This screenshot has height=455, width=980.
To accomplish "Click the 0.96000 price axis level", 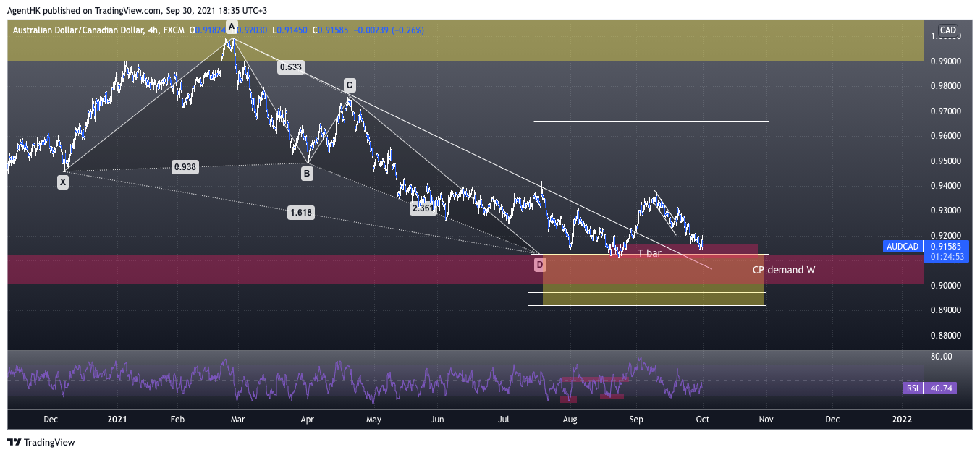I will pos(945,136).
